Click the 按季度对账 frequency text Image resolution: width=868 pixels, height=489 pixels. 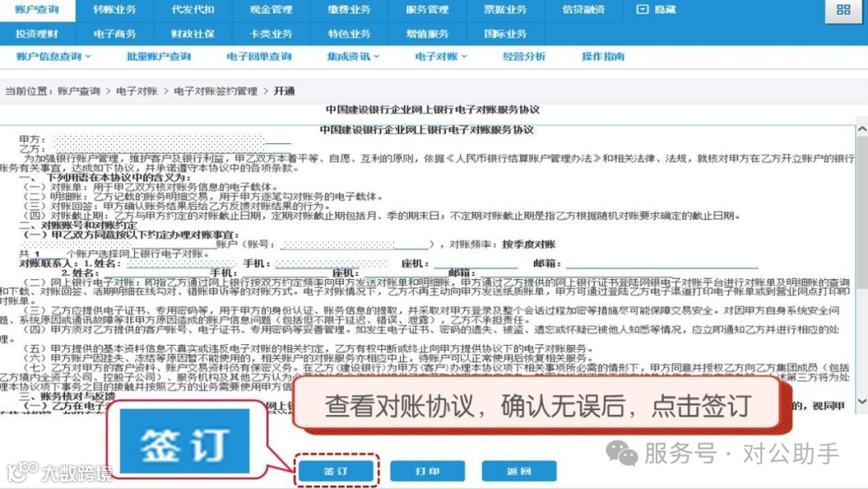tap(529, 244)
